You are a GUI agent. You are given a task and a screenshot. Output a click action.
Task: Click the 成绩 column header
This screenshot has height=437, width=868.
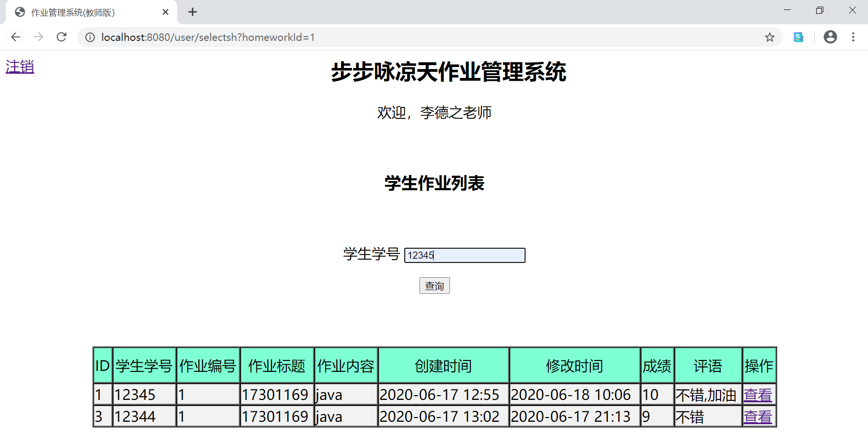point(657,366)
